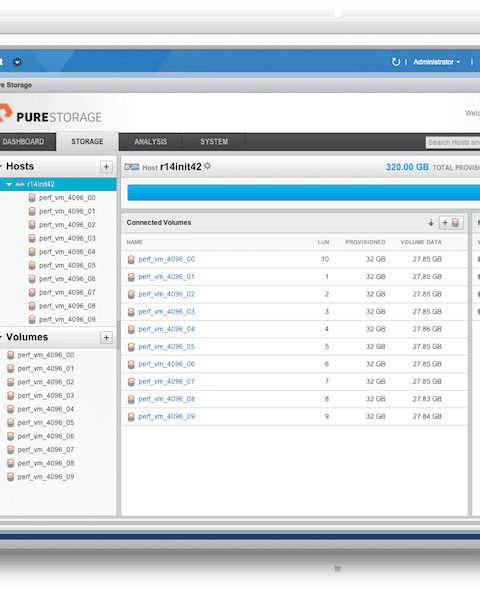Open perf_vm_4096_01 link in Connected Volumes

coord(166,276)
